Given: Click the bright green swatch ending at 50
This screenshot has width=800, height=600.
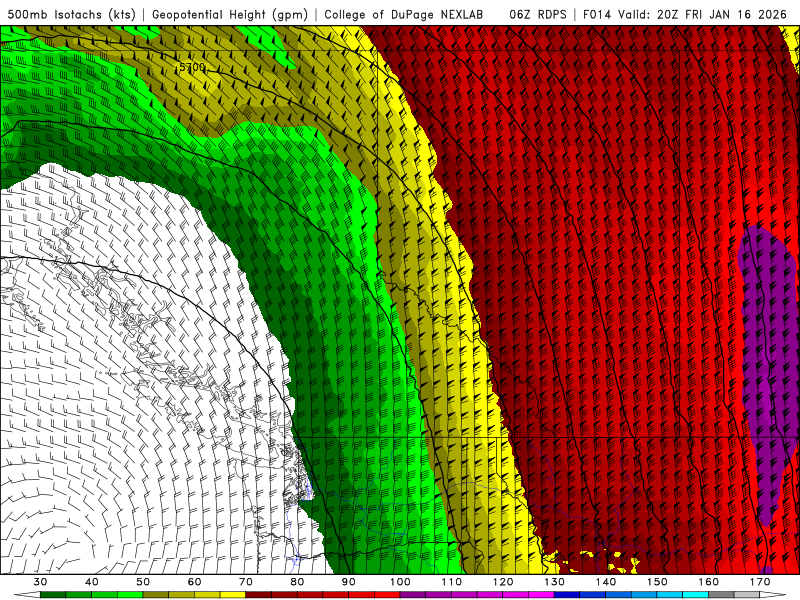Looking at the screenshot, I should point(130,595).
